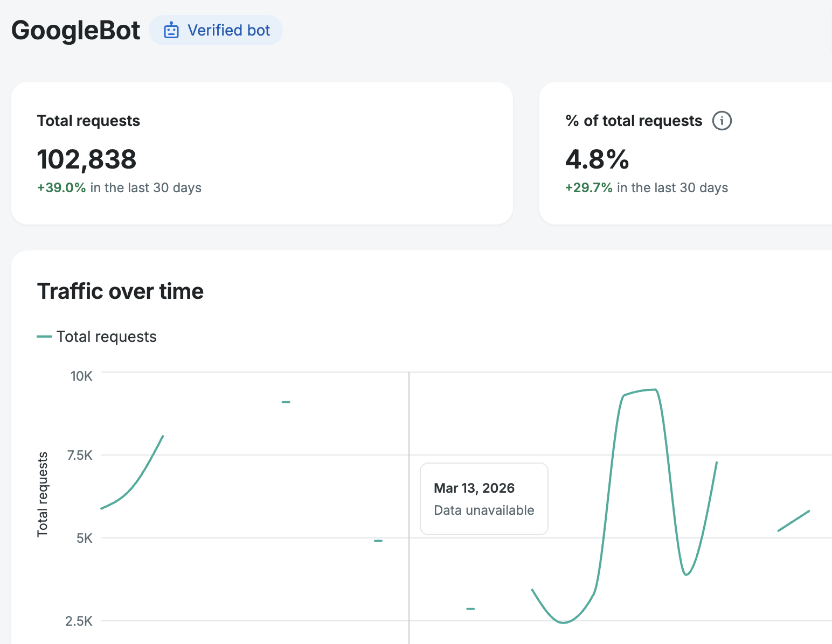Click the Data unavailable tooltip text
The width and height of the screenshot is (832, 644).
484,510
